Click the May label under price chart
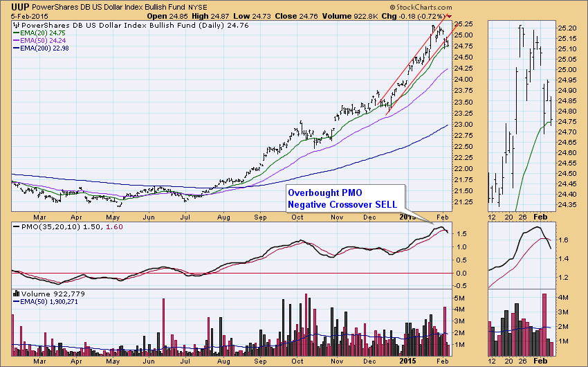588x367 pixels. click(113, 217)
